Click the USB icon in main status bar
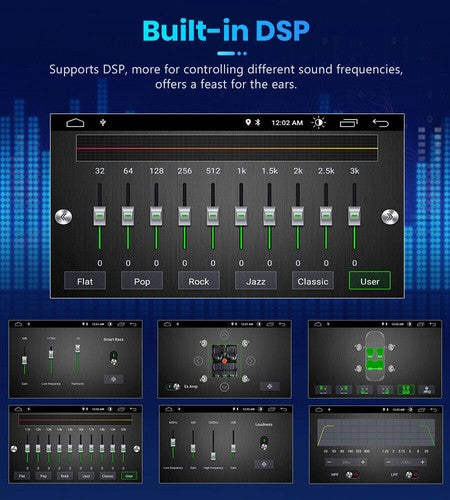The height and width of the screenshot is (500, 450). (103, 123)
